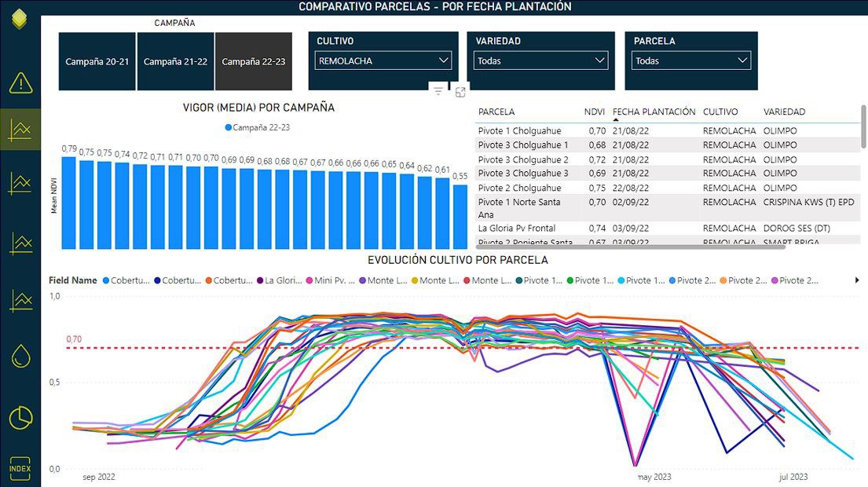
Task: Click the water drop icon in sidebar
Action: pyautogui.click(x=20, y=357)
